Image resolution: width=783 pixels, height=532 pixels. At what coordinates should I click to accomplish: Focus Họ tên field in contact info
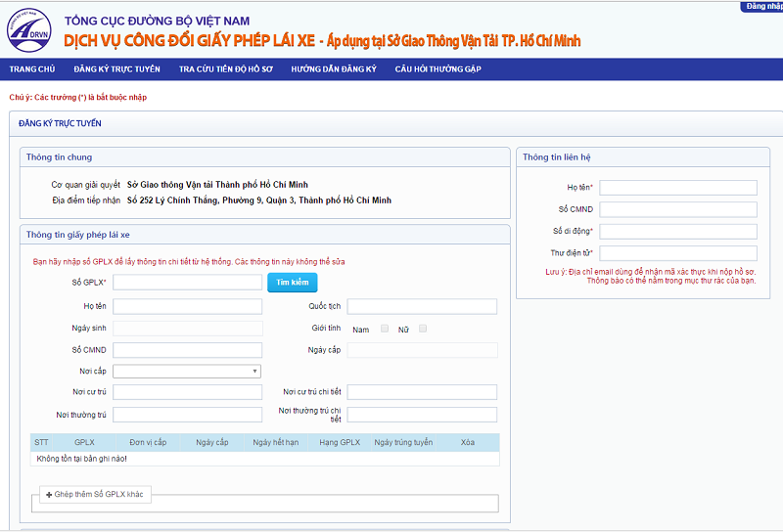point(678,188)
